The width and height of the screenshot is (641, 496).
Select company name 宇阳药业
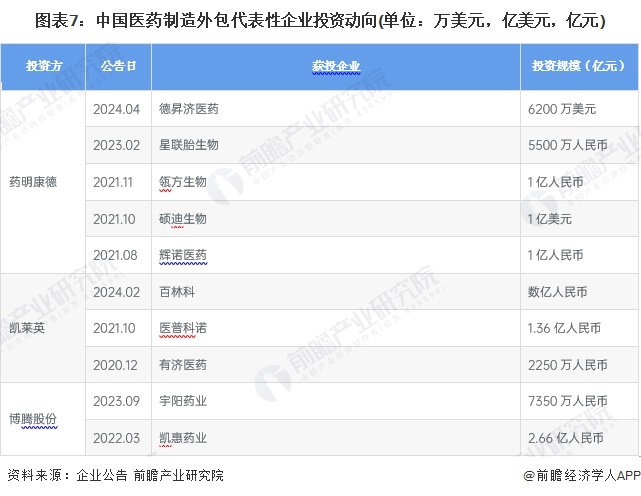183,401
